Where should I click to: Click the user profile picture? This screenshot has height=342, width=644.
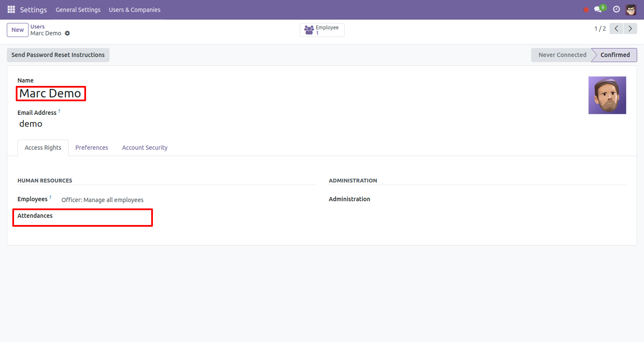[607, 95]
